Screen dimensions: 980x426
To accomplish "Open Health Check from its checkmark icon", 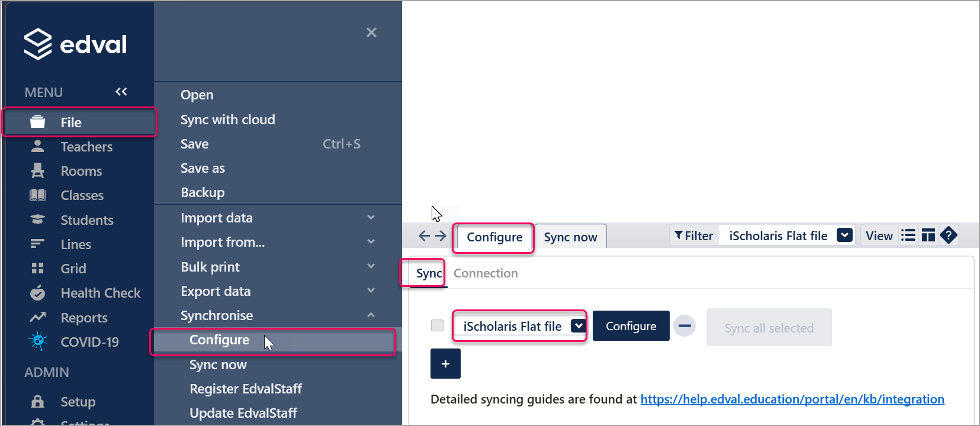I will 37,293.
